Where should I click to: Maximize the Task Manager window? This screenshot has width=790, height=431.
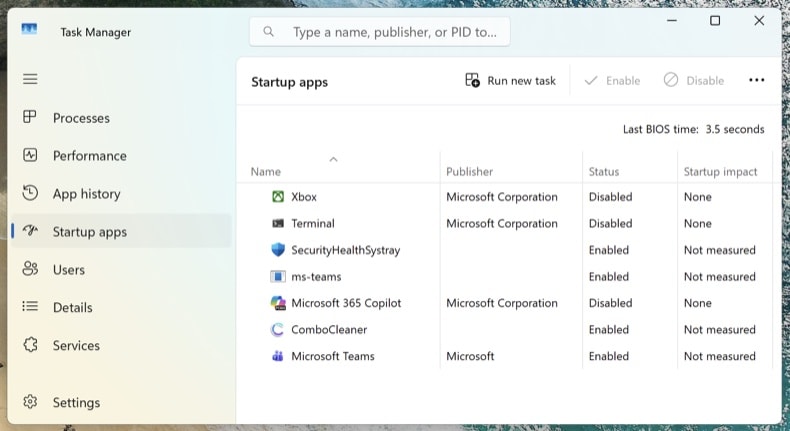pos(715,21)
